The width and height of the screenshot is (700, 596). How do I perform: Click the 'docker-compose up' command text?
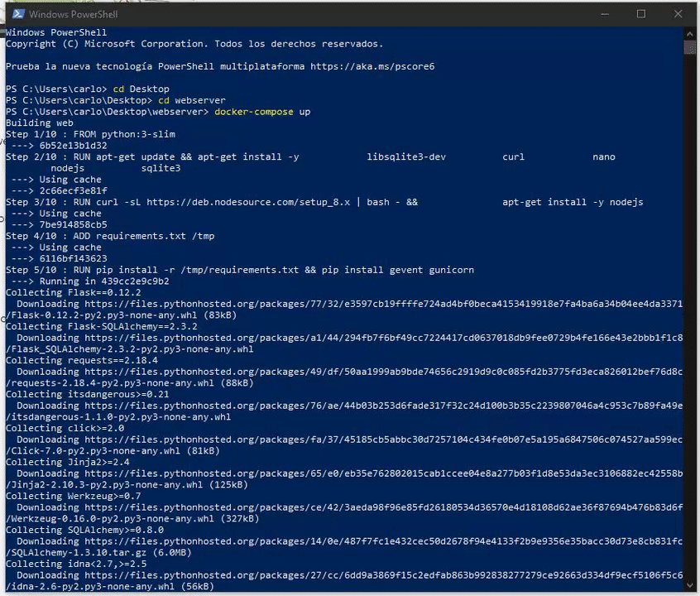[262, 112]
